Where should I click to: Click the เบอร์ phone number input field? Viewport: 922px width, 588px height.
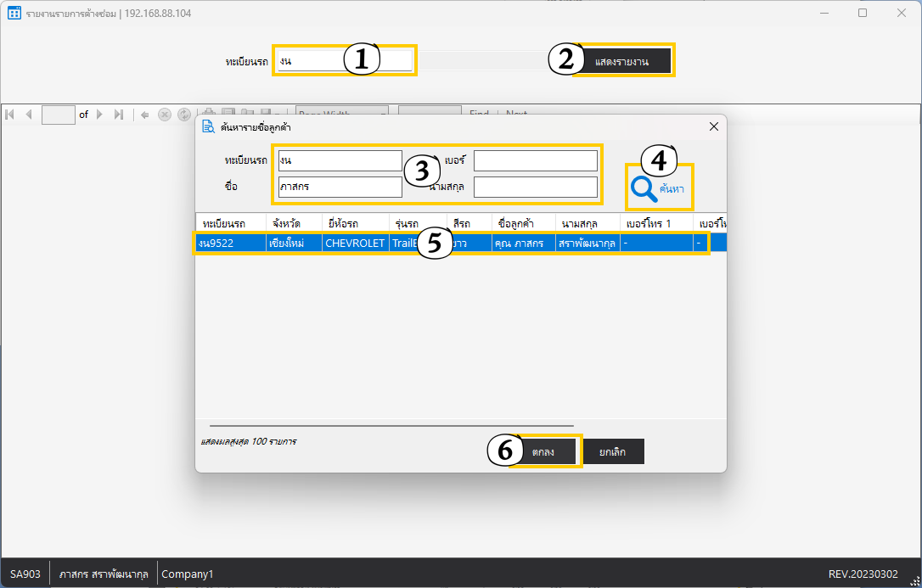(x=535, y=160)
